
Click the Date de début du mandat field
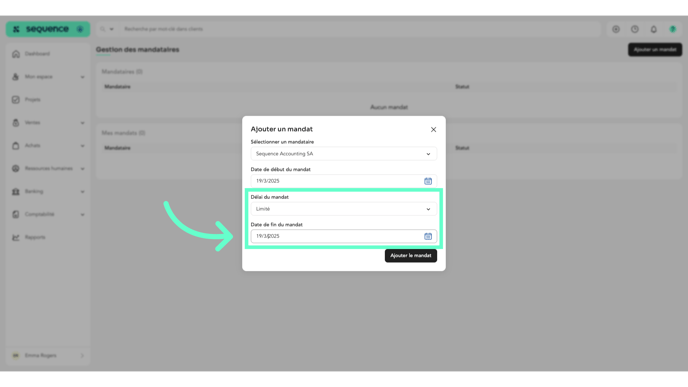(344, 181)
